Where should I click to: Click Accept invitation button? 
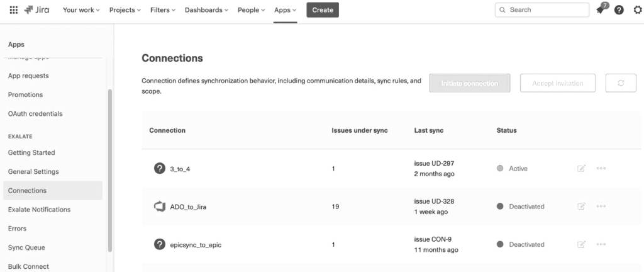[558, 83]
